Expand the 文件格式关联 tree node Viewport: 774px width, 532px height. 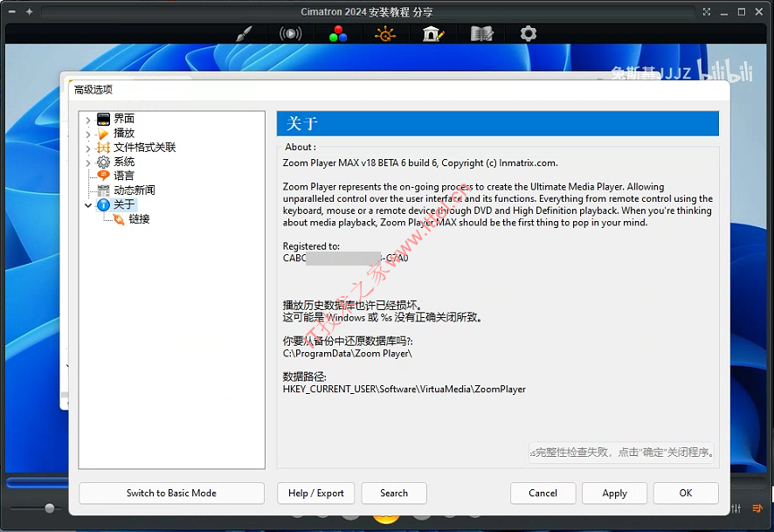(88, 148)
